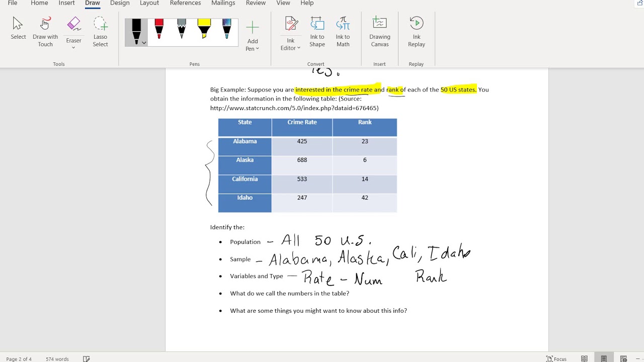Open the Mailings tab
The height and width of the screenshot is (362, 644).
[x=223, y=3]
